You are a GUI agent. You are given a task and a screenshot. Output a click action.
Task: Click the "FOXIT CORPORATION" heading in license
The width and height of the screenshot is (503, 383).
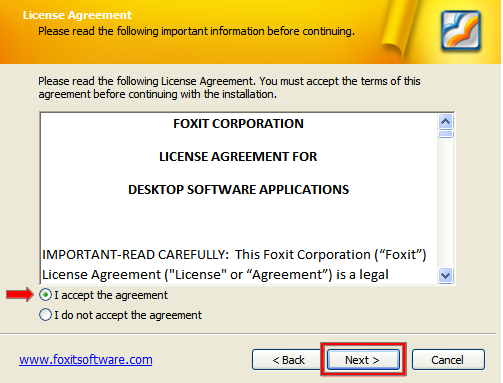coord(238,124)
